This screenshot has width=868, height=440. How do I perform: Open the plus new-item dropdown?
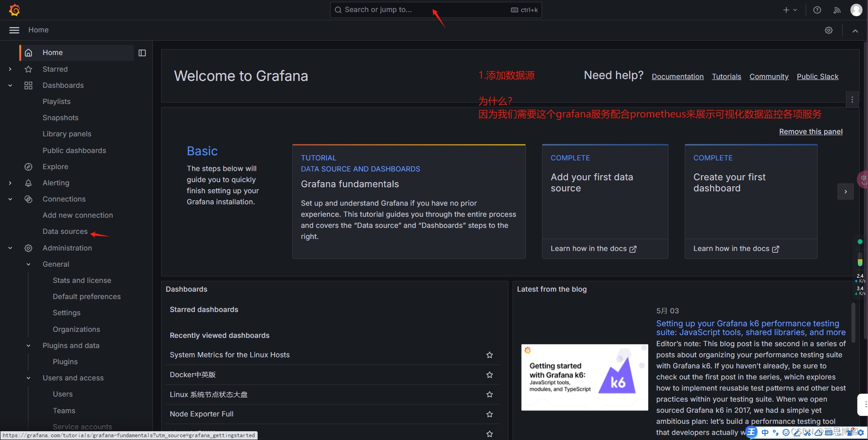click(x=790, y=10)
